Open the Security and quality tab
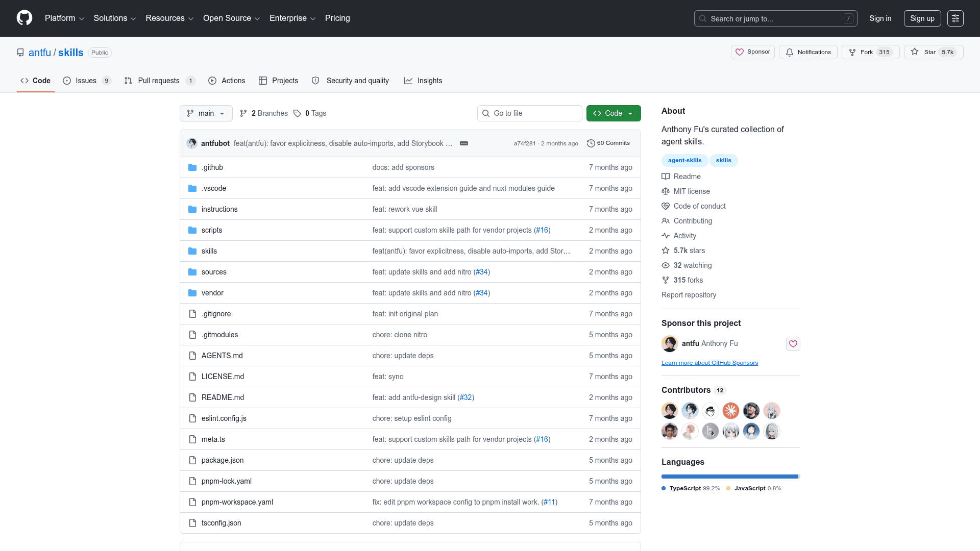This screenshot has height=551, width=980. [x=350, y=81]
